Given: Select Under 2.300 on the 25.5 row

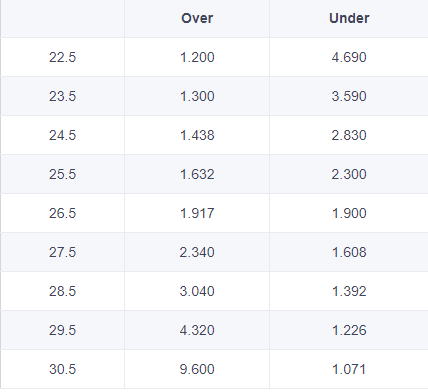Looking at the screenshot, I should [349, 174].
